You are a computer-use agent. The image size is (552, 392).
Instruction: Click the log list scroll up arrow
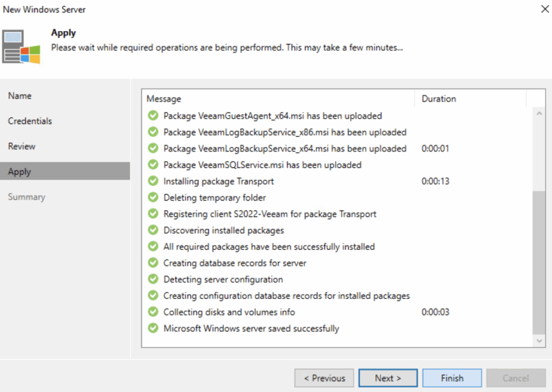pos(539,114)
